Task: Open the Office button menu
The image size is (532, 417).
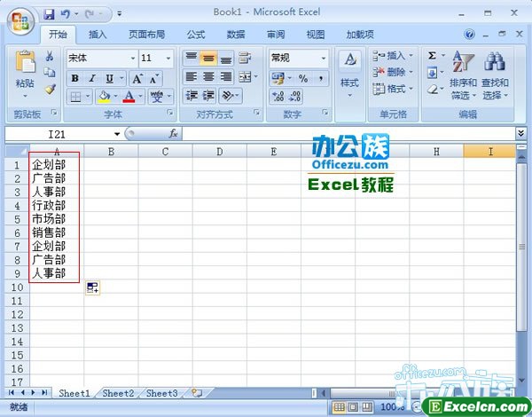Action: 20,21
